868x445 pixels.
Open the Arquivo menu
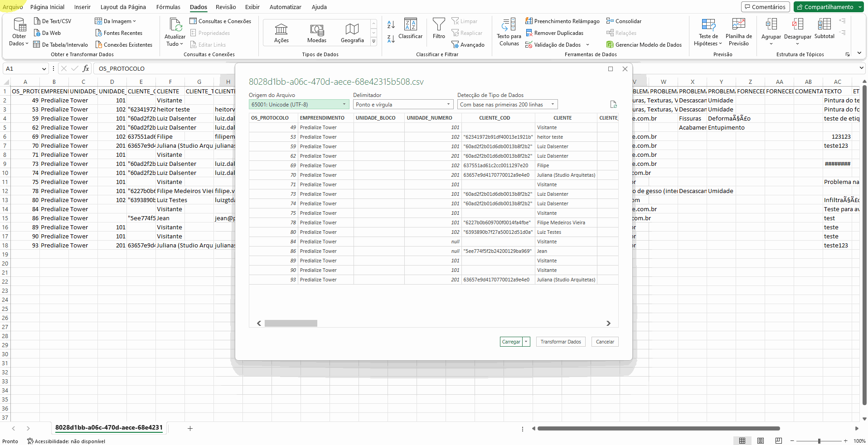[x=13, y=7]
